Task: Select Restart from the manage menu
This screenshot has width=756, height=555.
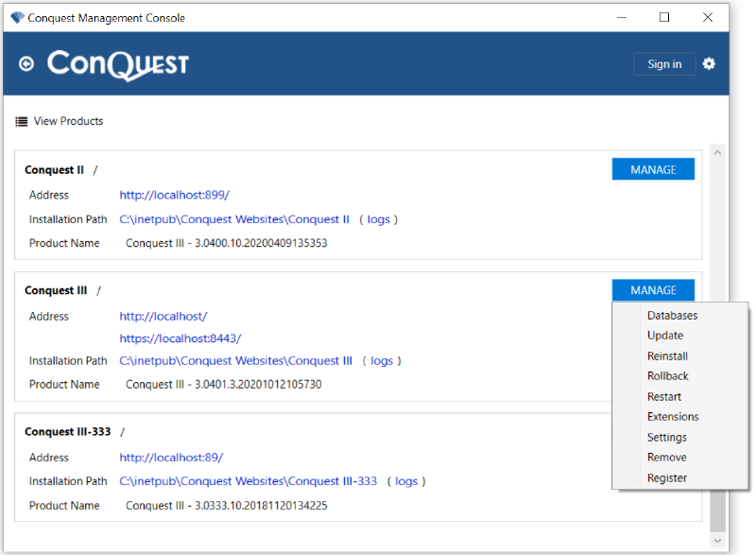Action: tap(664, 396)
